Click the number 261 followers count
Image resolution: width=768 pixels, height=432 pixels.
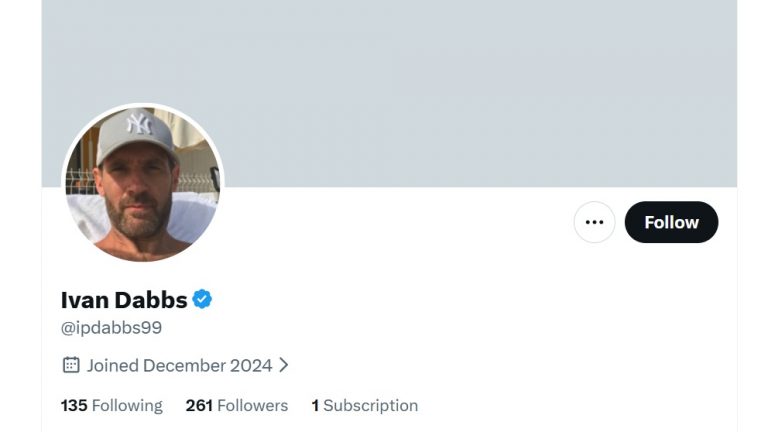pyautogui.click(x=199, y=405)
